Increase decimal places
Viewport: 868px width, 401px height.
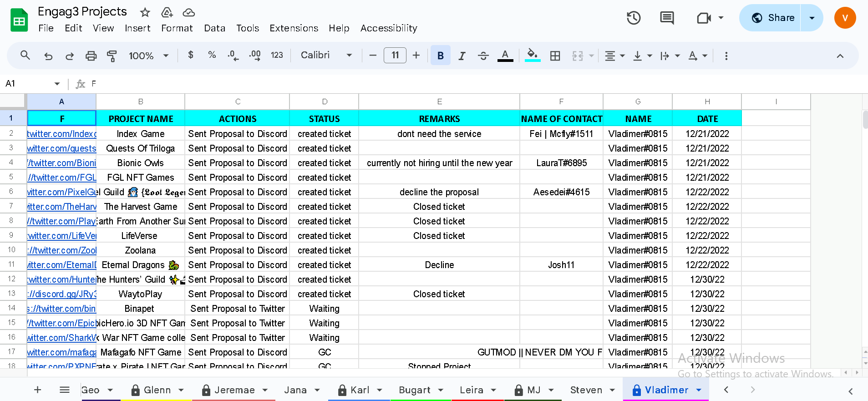pyautogui.click(x=255, y=56)
